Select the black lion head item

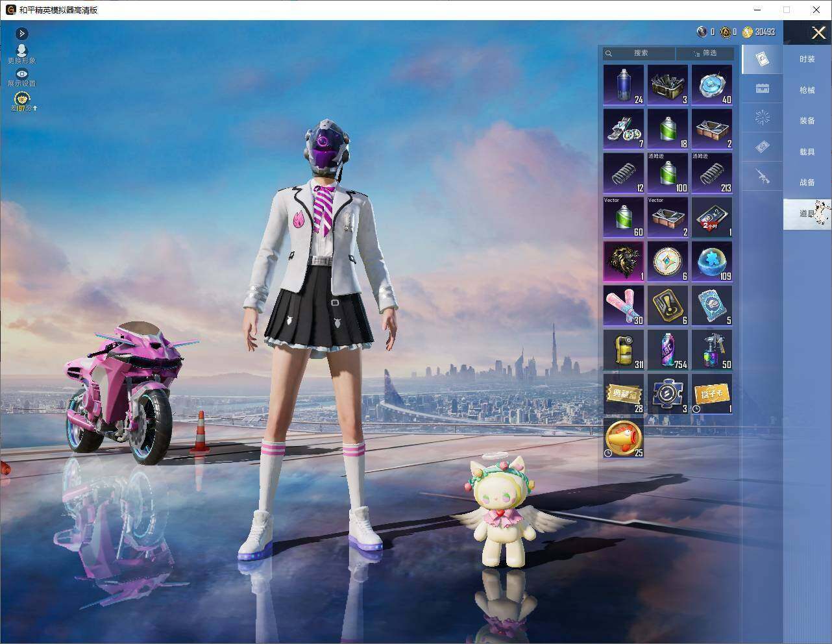[624, 261]
